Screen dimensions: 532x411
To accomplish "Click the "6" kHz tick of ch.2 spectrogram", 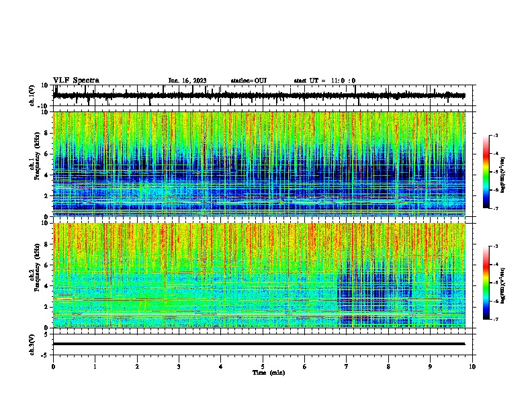I will (x=47, y=265).
